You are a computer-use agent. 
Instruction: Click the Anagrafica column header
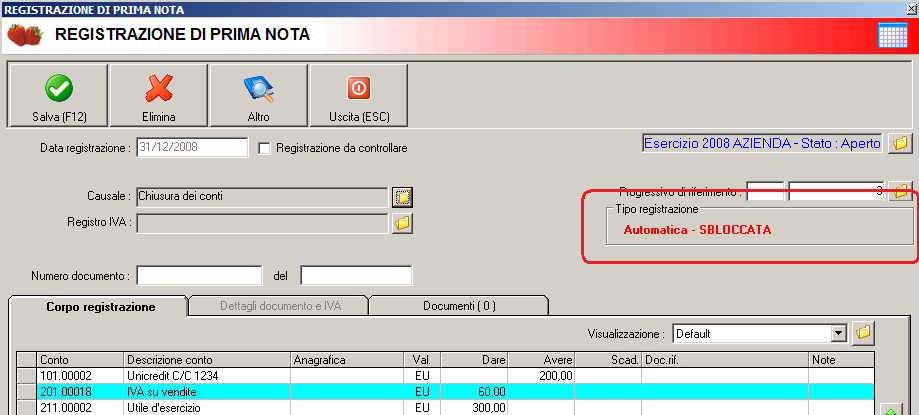click(347, 359)
